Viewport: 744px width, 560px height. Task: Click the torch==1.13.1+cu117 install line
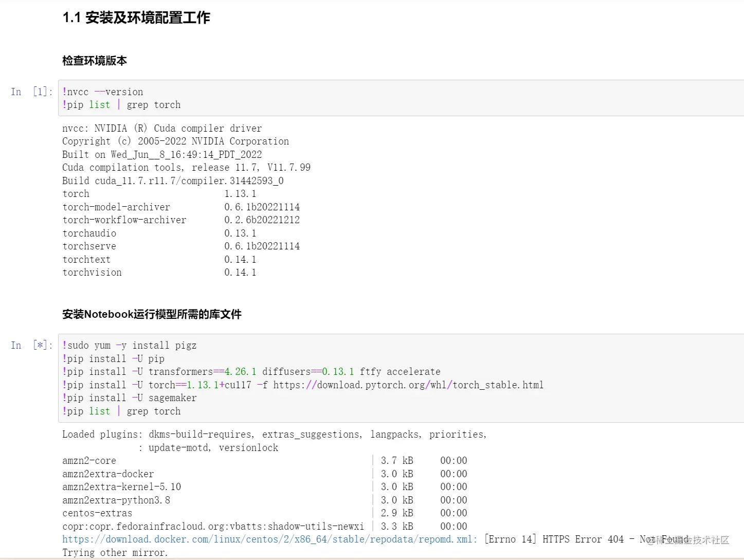tap(303, 385)
